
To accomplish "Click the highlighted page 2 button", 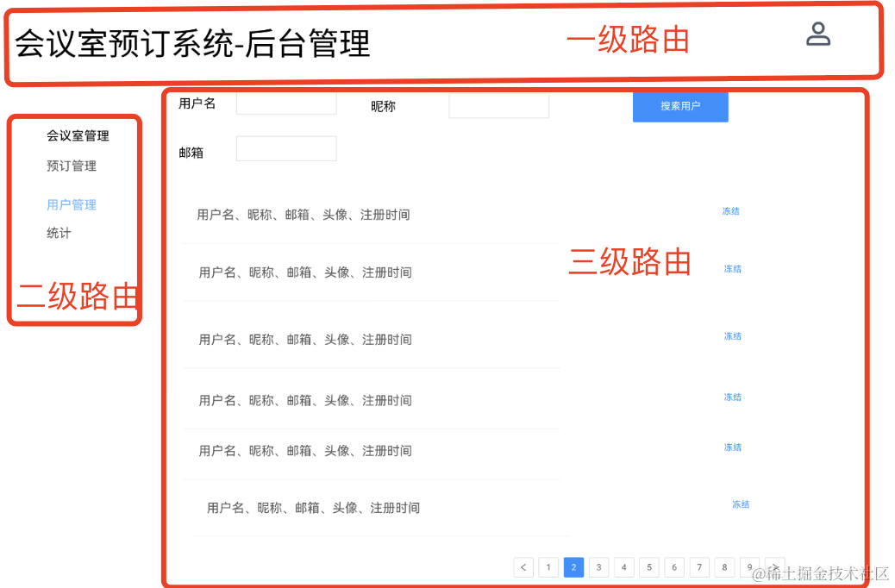I will coord(573,567).
